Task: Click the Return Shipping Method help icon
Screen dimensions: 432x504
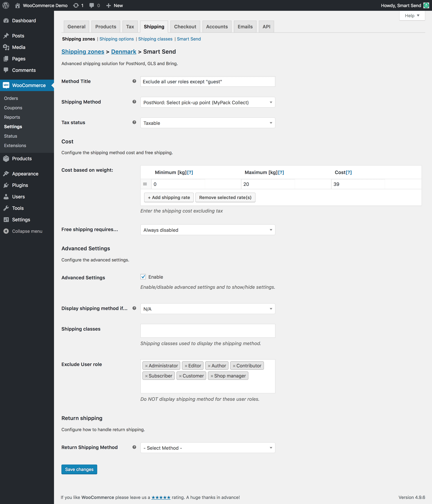Action: (x=134, y=447)
